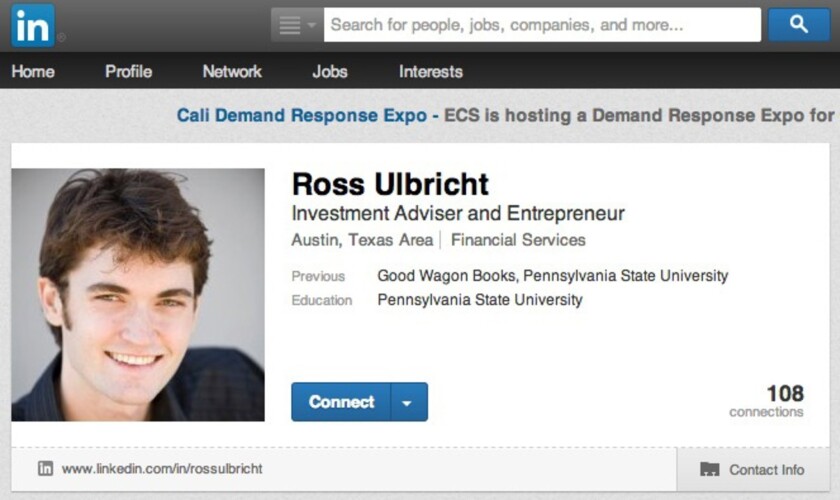Screen dimensions: 840x500
Task: Go to the Home menu item
Action: 33,71
